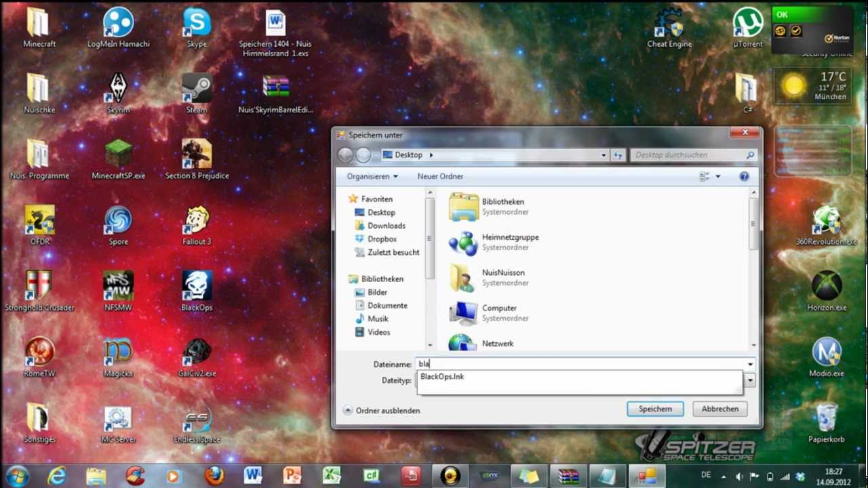This screenshot has width=868, height=488.
Task: Click the Abbrechen button
Action: (x=720, y=409)
